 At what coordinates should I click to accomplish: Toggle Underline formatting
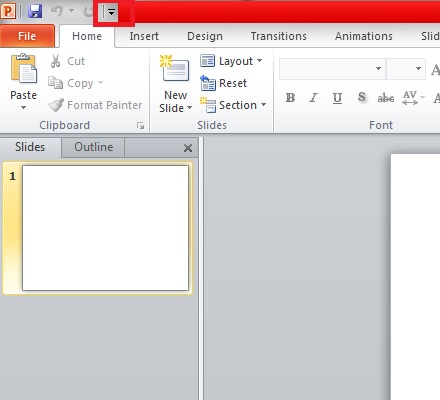pos(337,98)
